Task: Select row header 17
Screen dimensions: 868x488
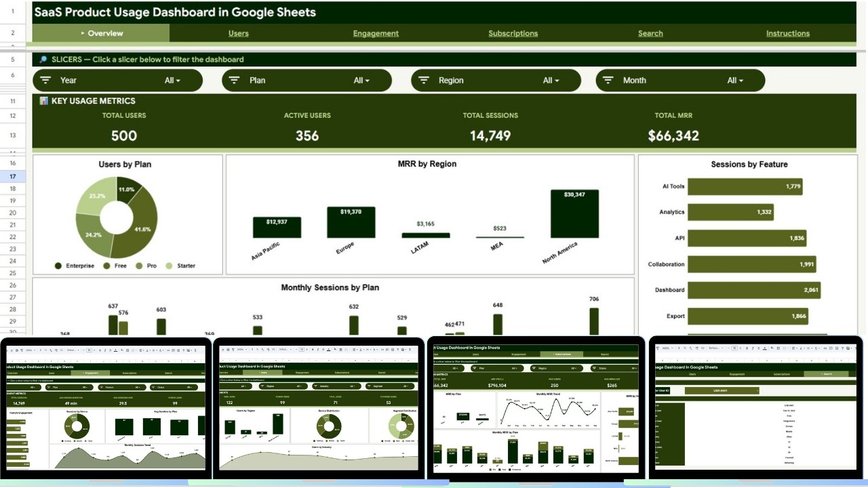Action: (13, 176)
